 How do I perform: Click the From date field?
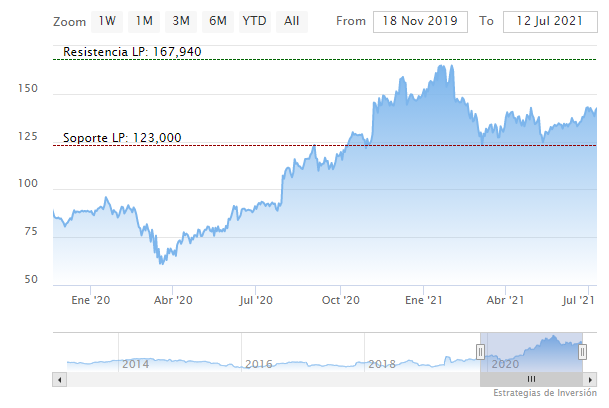(x=419, y=22)
